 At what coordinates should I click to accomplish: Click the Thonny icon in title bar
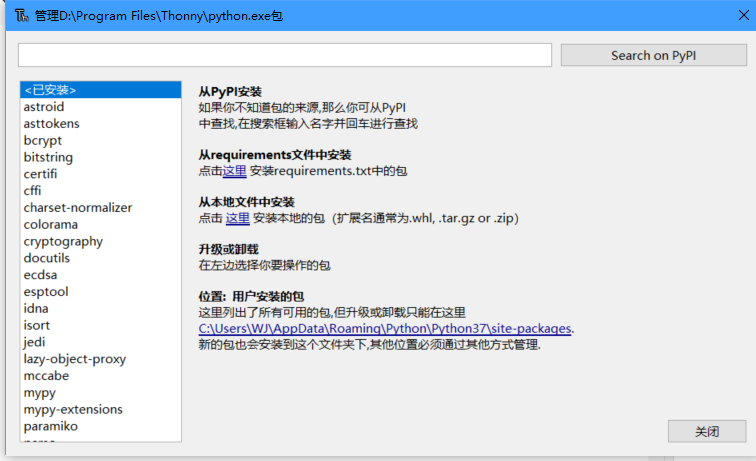point(22,15)
